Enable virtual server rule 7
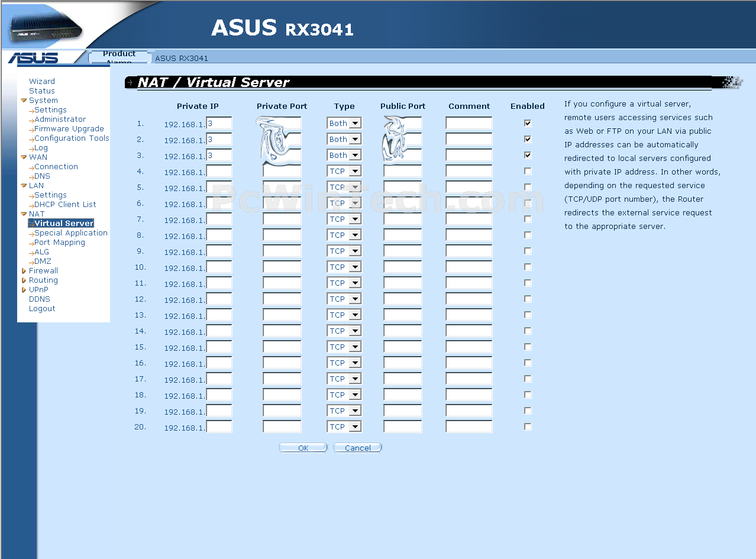Screen dimensions: 756x559 pos(528,219)
